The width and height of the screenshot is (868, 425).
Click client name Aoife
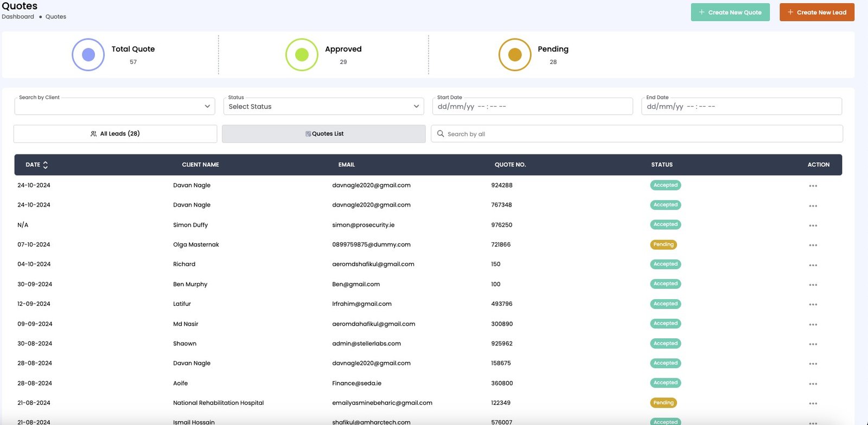click(181, 383)
